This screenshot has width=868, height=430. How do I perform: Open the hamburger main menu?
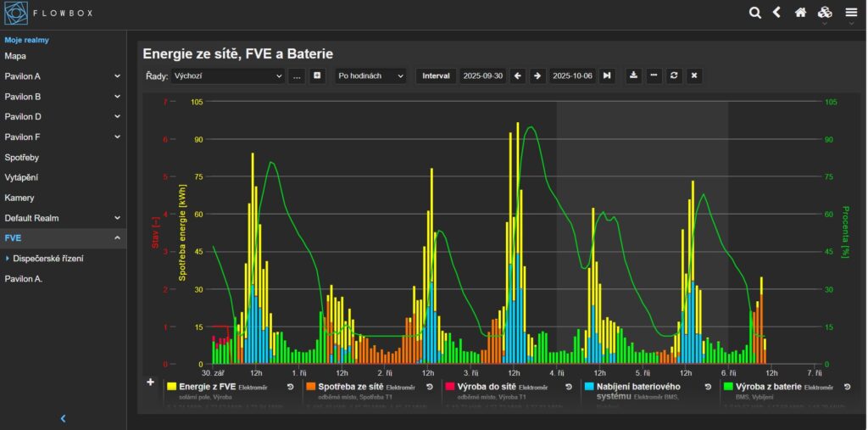click(x=850, y=12)
